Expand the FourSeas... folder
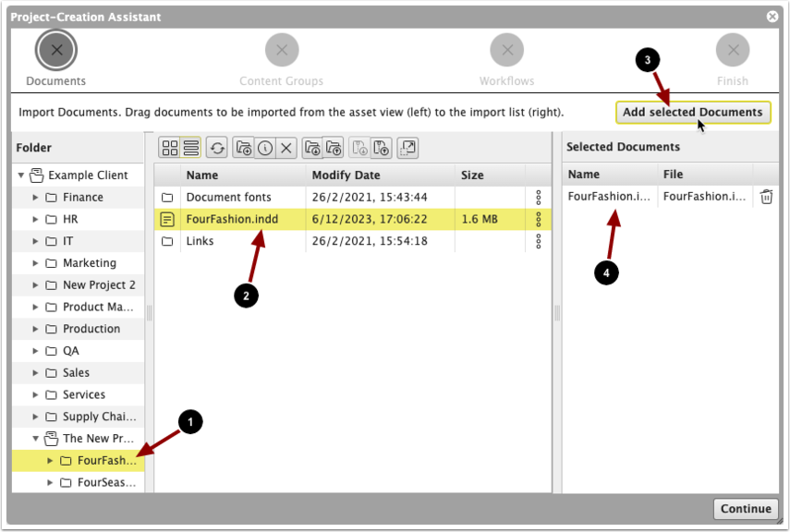Image resolution: width=790 pixels, height=532 pixels. click(x=50, y=483)
